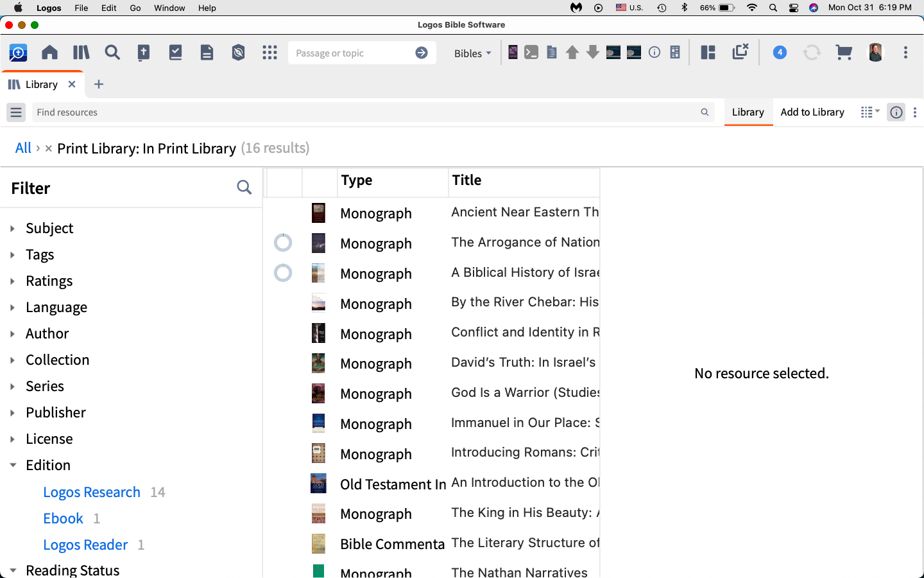The height and width of the screenshot is (578, 924).
Task: Expand the Language filter
Action: (x=12, y=308)
